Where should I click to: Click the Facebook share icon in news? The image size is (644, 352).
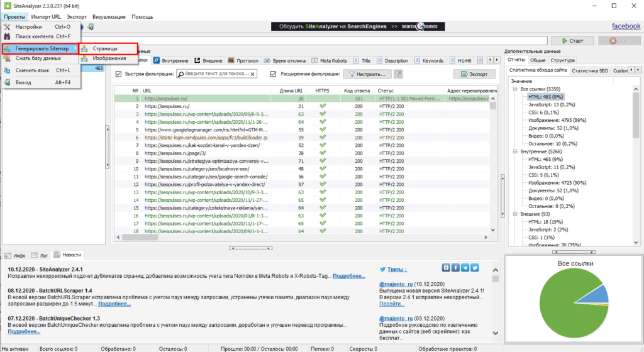click(x=455, y=268)
